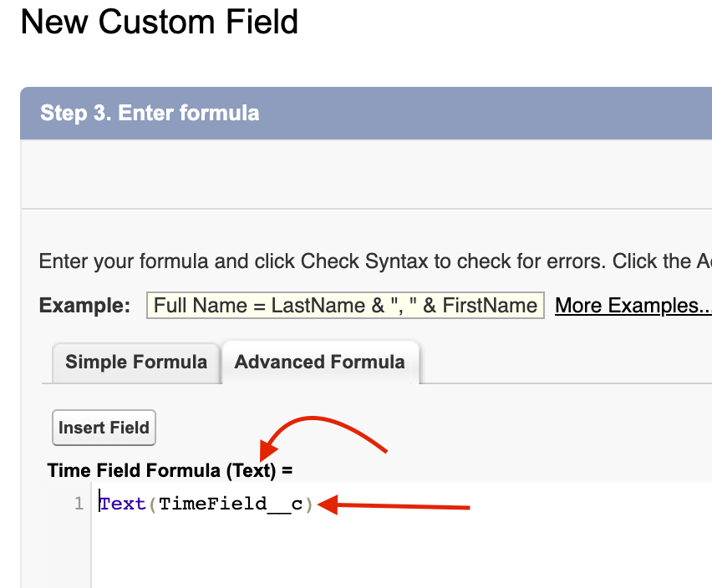Click the Full Name example formula box
The image size is (712, 588).
(x=345, y=306)
